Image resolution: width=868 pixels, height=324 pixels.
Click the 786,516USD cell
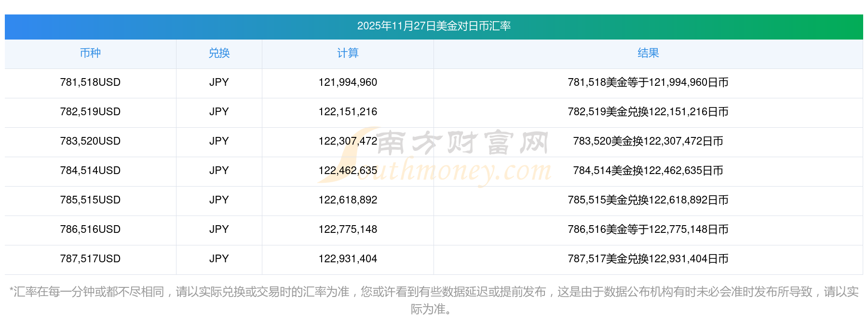point(90,229)
